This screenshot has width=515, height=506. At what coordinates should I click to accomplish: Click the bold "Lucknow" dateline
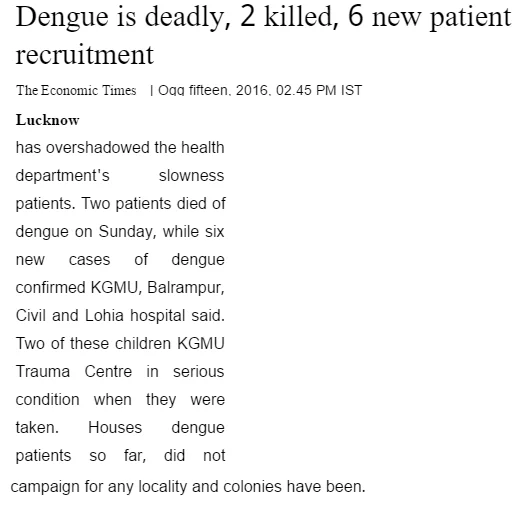[x=47, y=120]
